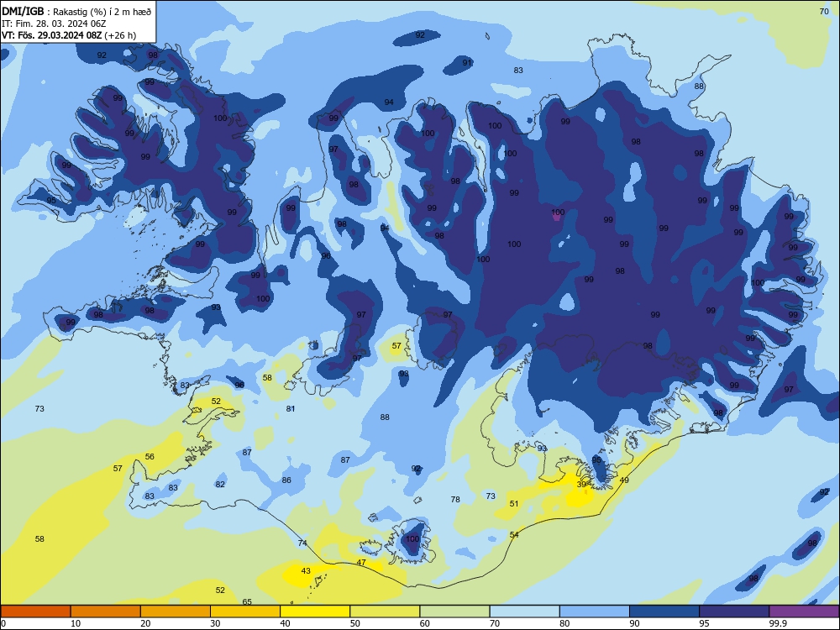Pick the light green 60–70 legend swatch
Viewport: 840px width, 630px height.
pos(454,612)
